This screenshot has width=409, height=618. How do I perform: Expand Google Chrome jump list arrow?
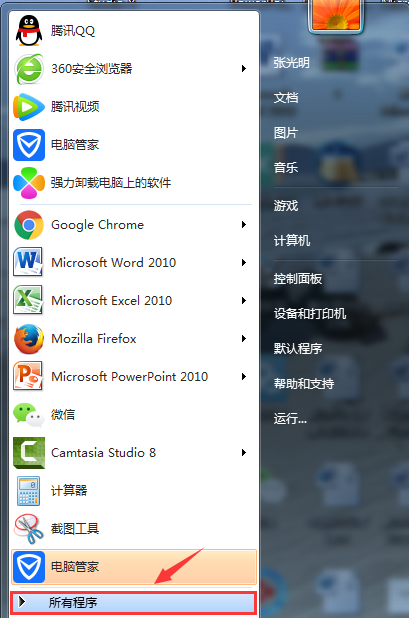pyautogui.click(x=244, y=225)
